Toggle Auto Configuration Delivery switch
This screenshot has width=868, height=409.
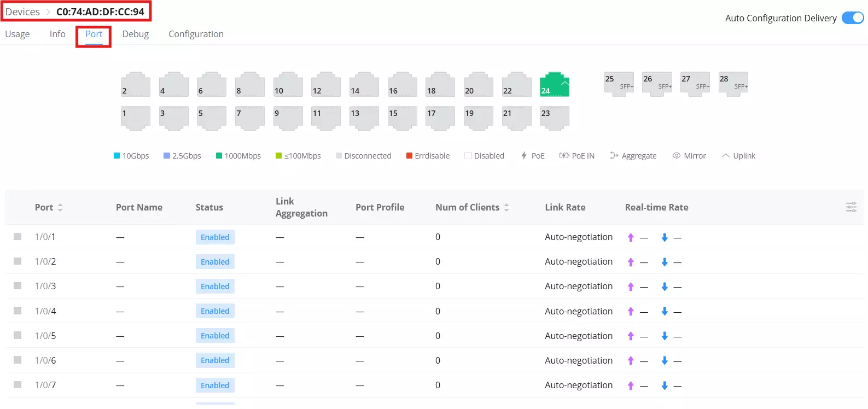[853, 18]
